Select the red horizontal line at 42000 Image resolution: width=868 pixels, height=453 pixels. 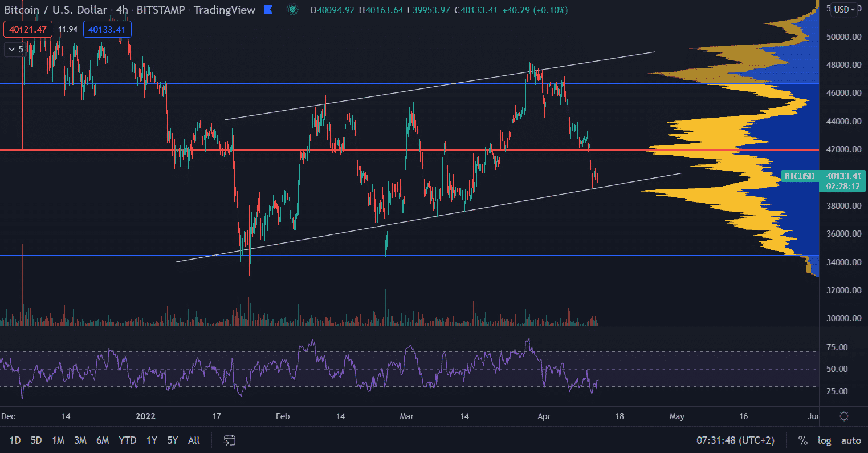[x=399, y=150]
